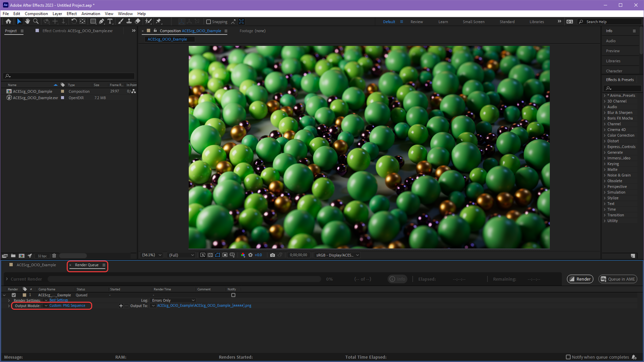Select the Zoom magnifier tool
The image size is (644, 362).
point(36,21)
